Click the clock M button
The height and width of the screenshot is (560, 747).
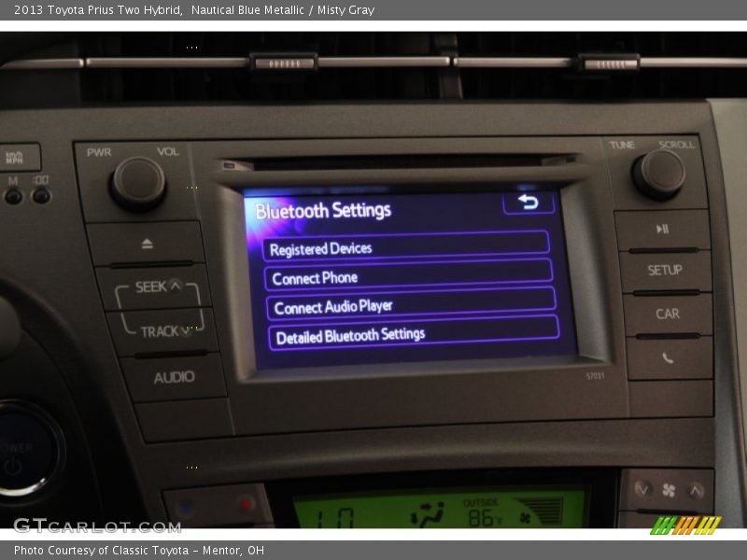pyautogui.click(x=13, y=196)
